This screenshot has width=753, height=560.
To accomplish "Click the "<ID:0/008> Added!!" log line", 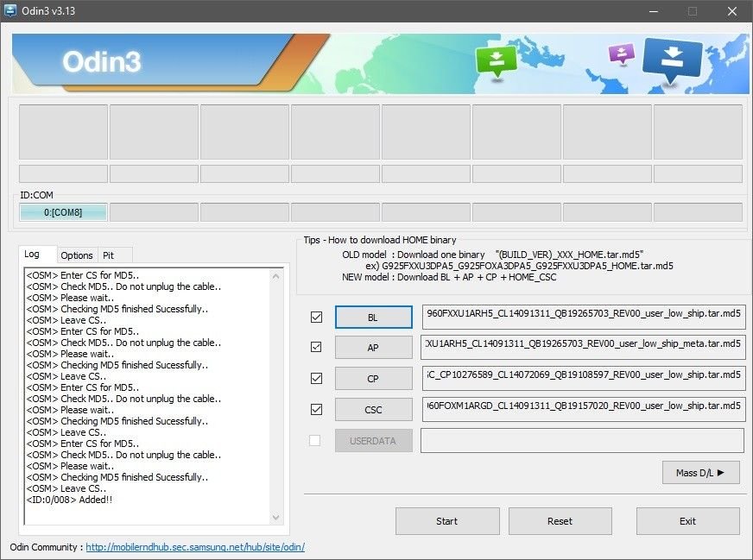I will [69, 500].
